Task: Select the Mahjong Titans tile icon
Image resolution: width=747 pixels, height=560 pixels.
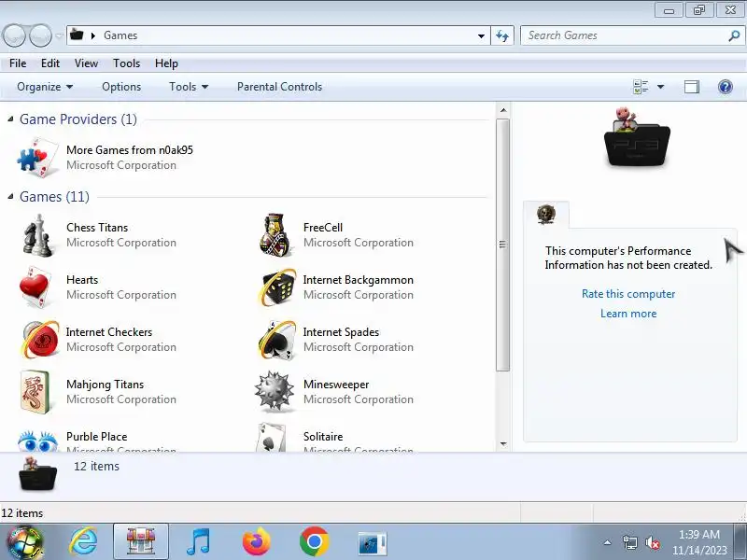Action: point(35,392)
